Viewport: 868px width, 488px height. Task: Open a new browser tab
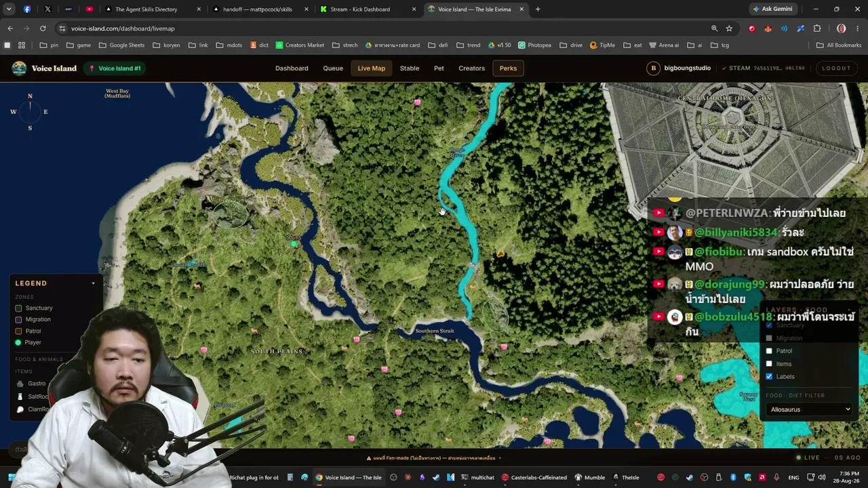click(538, 9)
